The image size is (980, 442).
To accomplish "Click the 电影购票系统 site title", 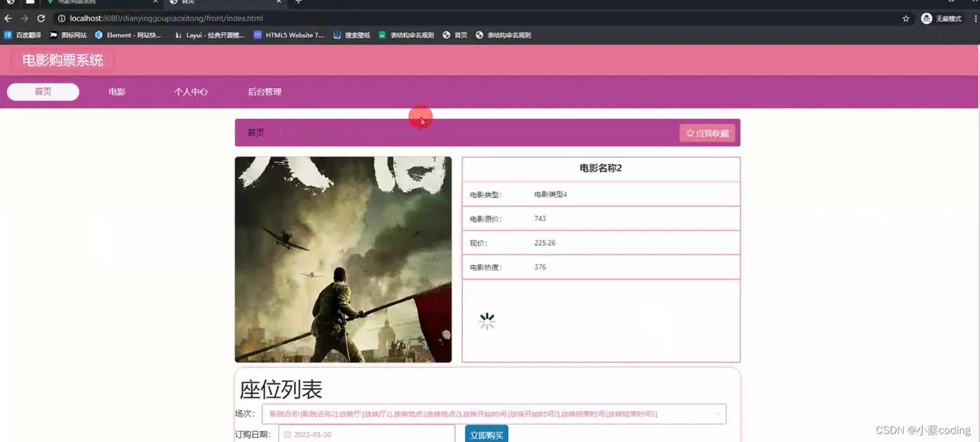I will click(x=62, y=60).
